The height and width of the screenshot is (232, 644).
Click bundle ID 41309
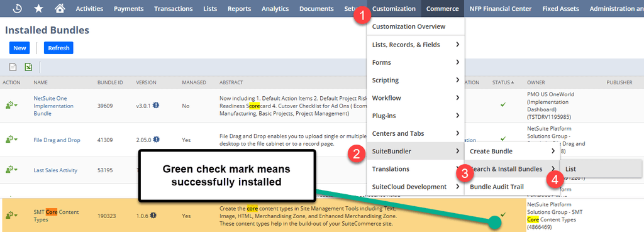105,140
